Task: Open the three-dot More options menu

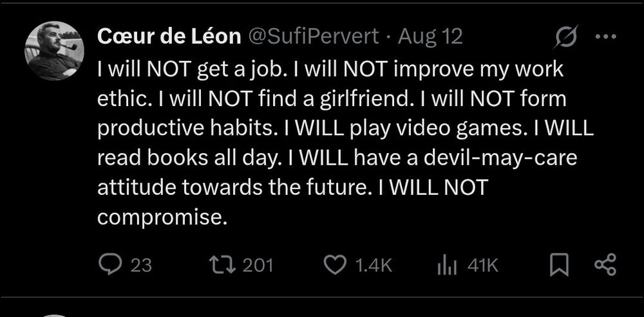Action: pos(603,36)
